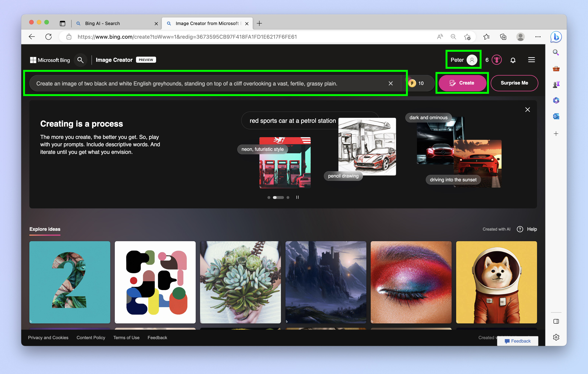Open the Content Policy link
Viewport: 588px width, 374px height.
(91, 338)
